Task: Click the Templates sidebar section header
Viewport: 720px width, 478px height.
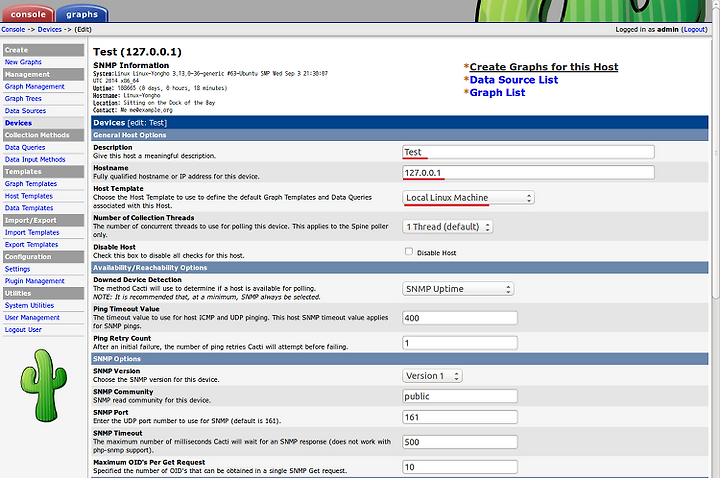Action: tap(44, 172)
